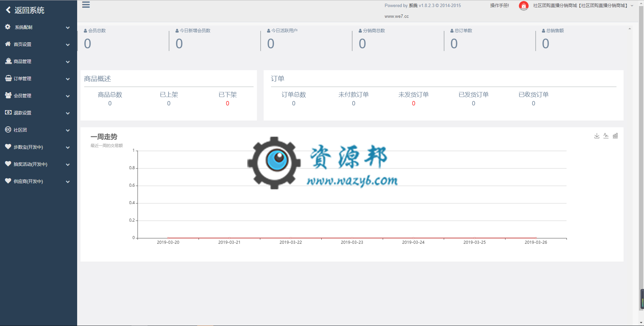644x326 pixels.
Task: Expand 首页设置 chevron in sidebar
Action: [68, 45]
